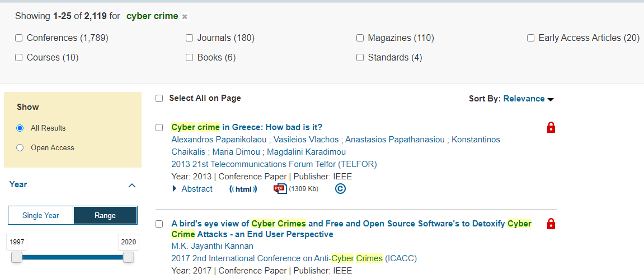Check the Early Access Articles filter

pos(530,38)
